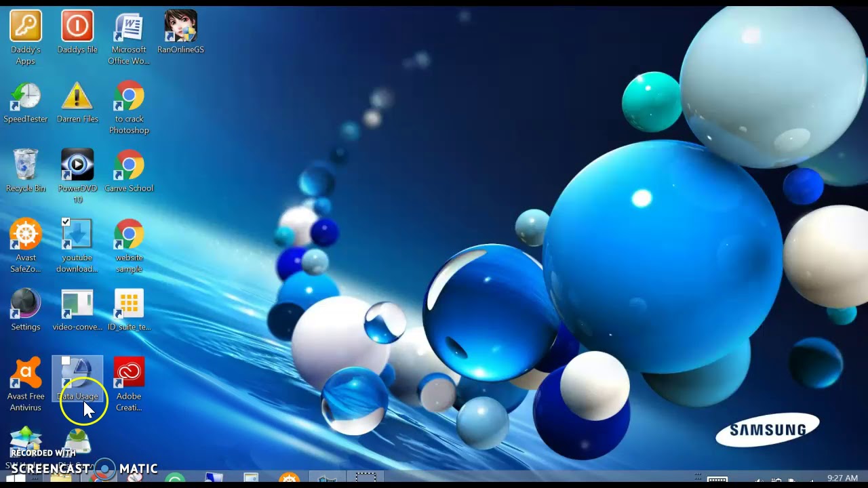Viewport: 868px width, 488px height.
Task: Click the Darren Files warning icon
Action: tap(77, 96)
